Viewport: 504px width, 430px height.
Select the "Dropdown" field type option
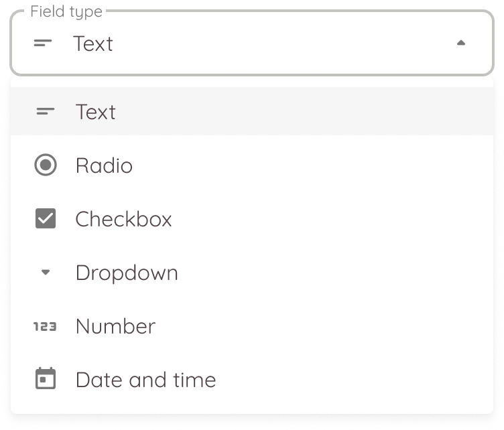point(127,273)
